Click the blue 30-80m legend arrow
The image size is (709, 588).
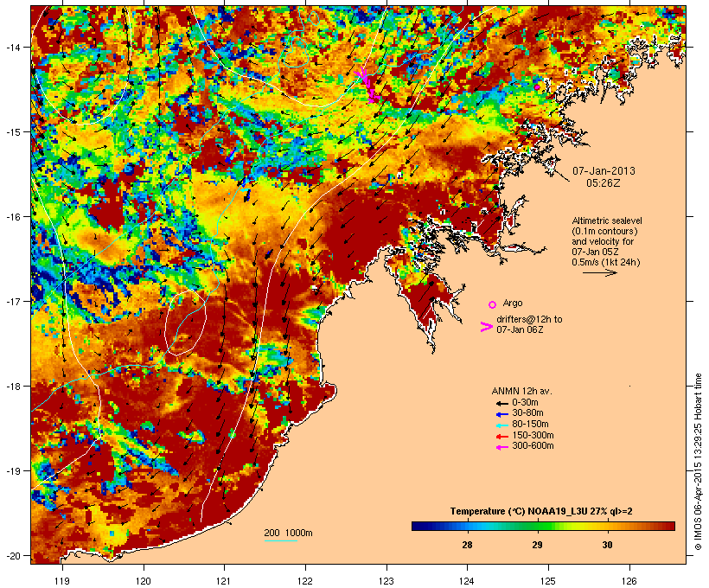coord(501,414)
